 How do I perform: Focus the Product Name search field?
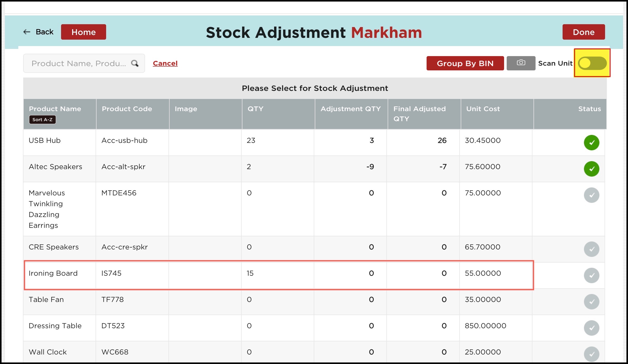point(79,63)
